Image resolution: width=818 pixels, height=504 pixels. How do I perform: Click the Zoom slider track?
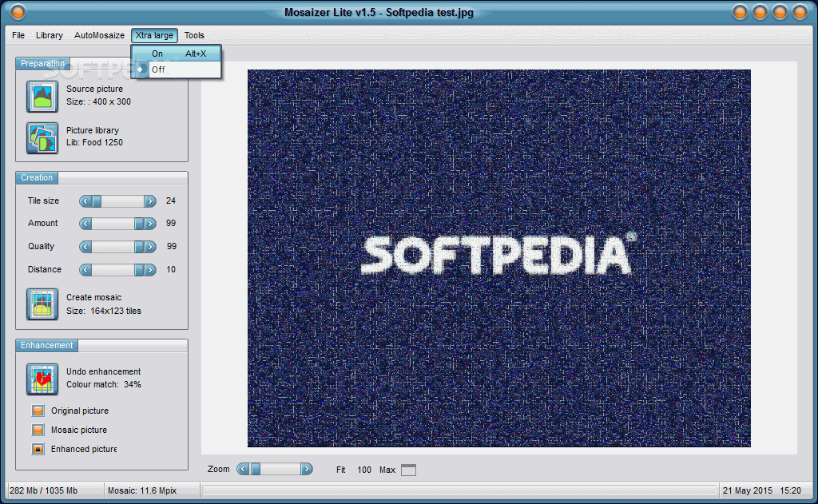point(276,469)
